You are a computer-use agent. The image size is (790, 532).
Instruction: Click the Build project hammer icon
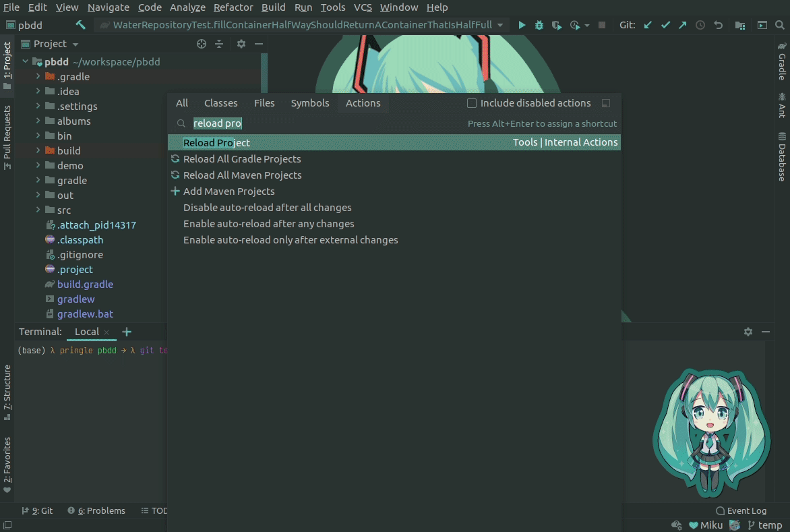click(x=81, y=25)
